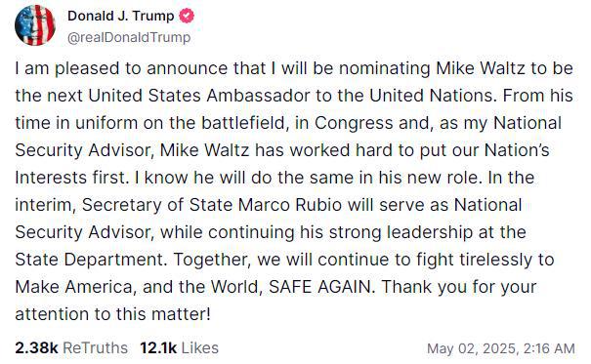Click the name 'Marco Rubio' in post
Viewport: 591px width, 364px height.
(290, 205)
